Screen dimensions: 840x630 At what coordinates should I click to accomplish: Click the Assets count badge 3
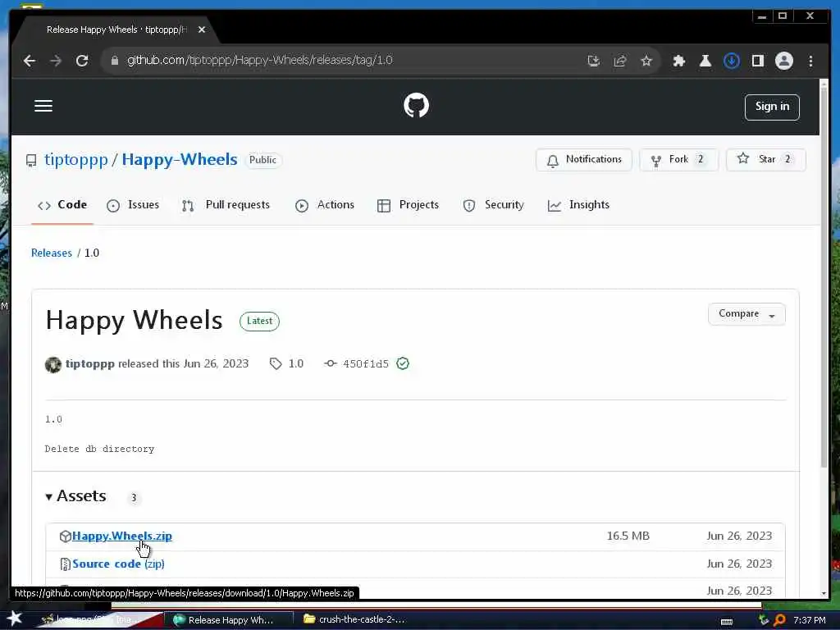134,498
